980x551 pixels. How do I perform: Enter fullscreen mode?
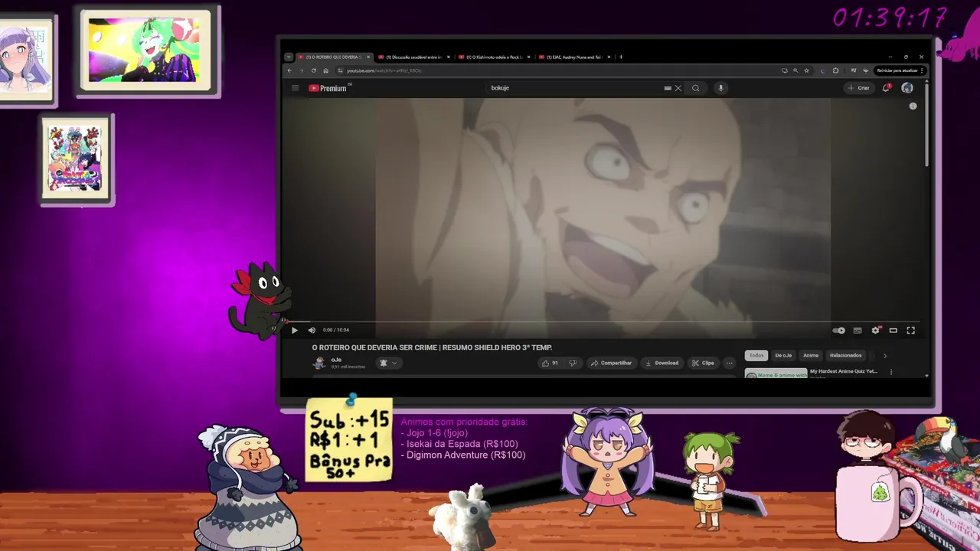point(911,331)
